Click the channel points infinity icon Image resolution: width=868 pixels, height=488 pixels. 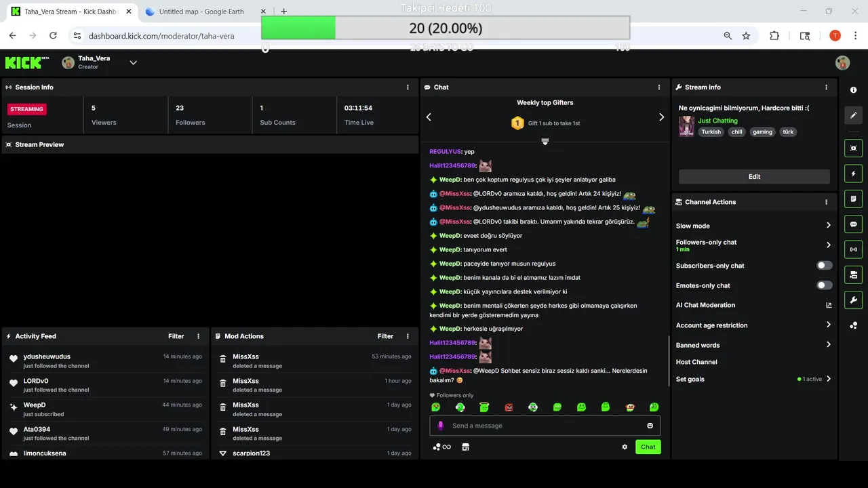(442, 447)
